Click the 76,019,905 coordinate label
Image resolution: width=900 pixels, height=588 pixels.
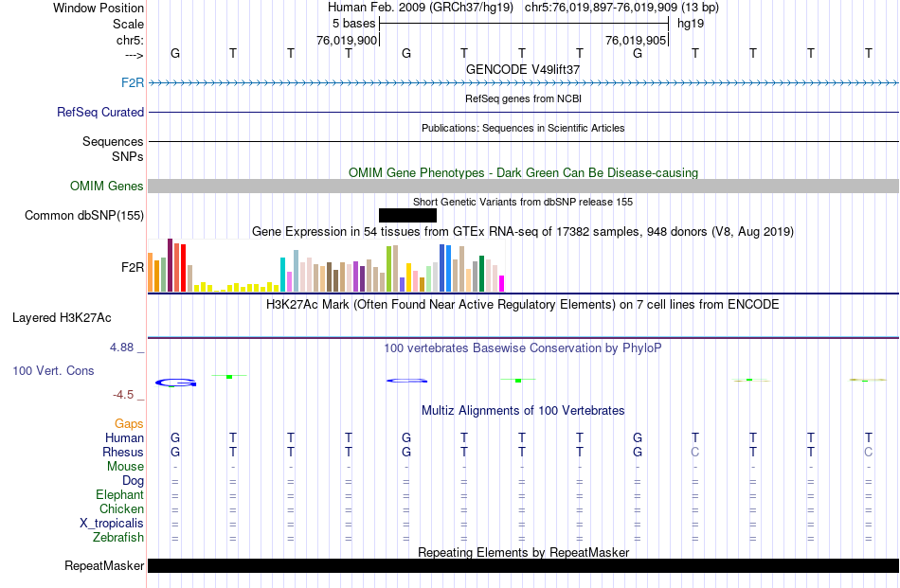point(636,40)
